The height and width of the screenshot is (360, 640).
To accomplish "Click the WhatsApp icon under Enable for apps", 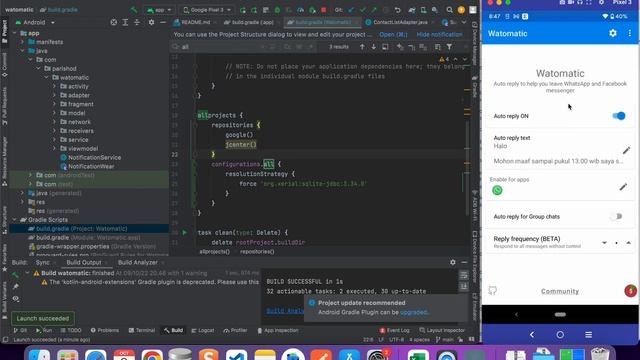I will click(497, 190).
